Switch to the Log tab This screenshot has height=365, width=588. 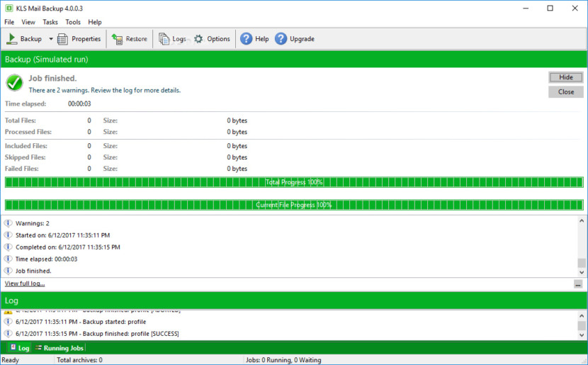pos(20,348)
